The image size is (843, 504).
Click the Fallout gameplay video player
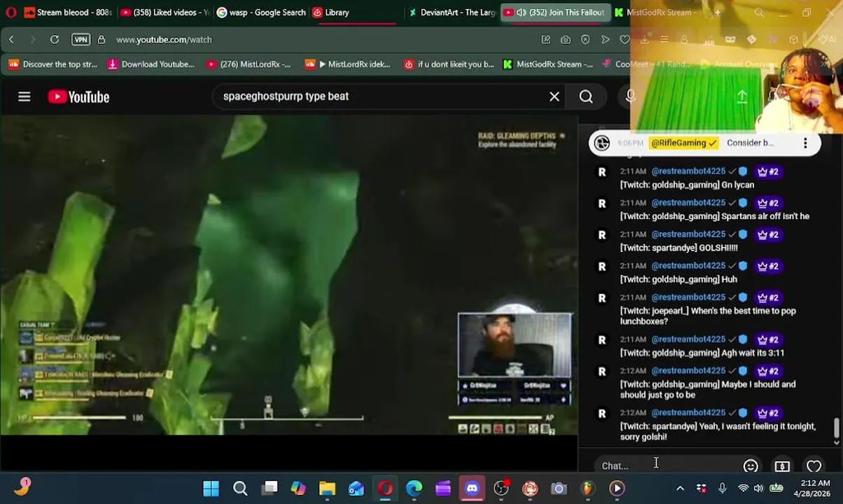click(288, 275)
